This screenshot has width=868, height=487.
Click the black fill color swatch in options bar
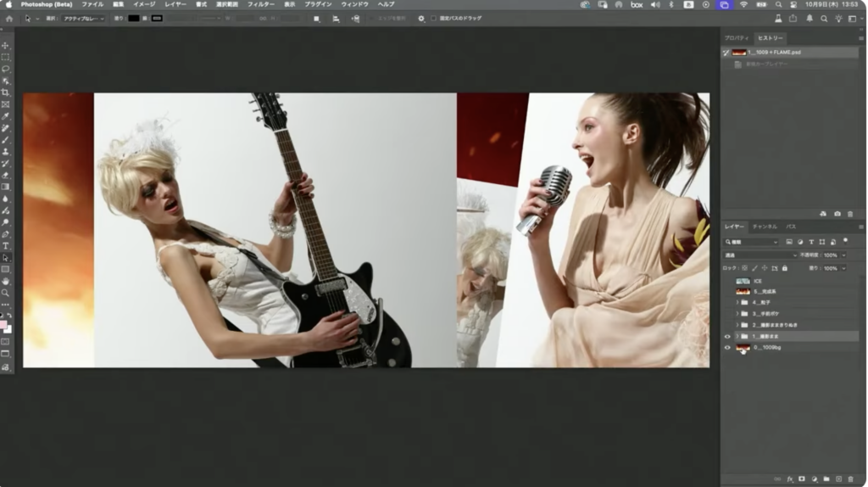point(134,18)
